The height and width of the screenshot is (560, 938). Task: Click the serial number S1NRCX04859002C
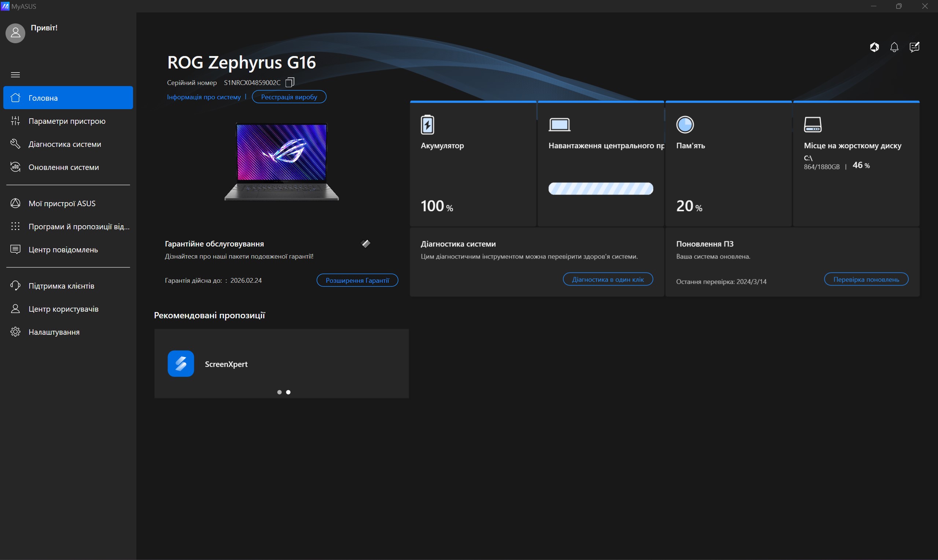pyautogui.click(x=252, y=83)
